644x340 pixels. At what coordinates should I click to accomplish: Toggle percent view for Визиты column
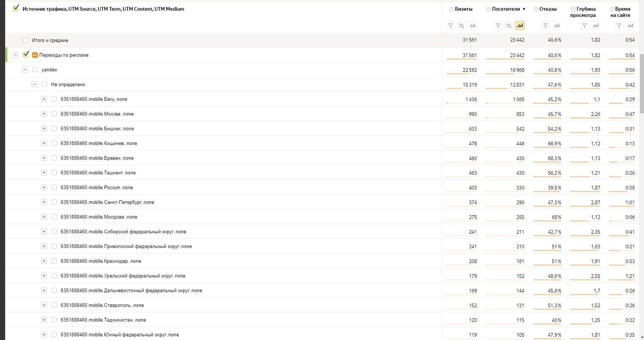point(462,26)
